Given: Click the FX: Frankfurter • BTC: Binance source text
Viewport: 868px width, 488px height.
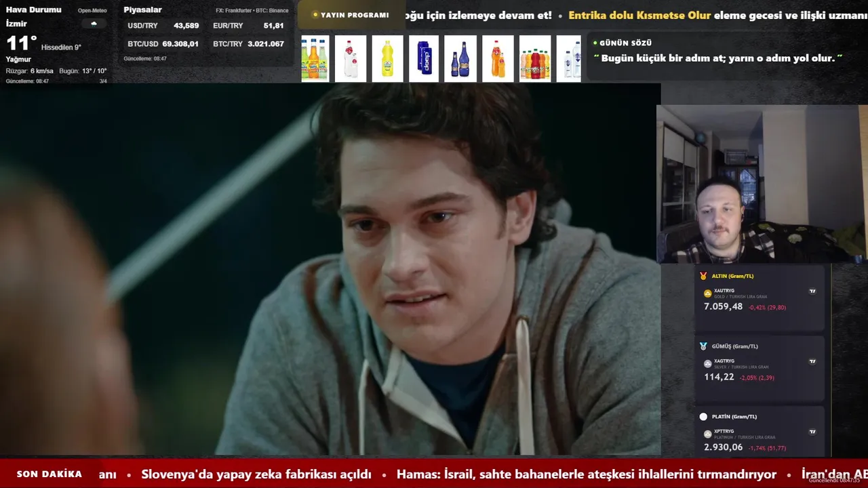Looking at the screenshot, I should 252,11.
